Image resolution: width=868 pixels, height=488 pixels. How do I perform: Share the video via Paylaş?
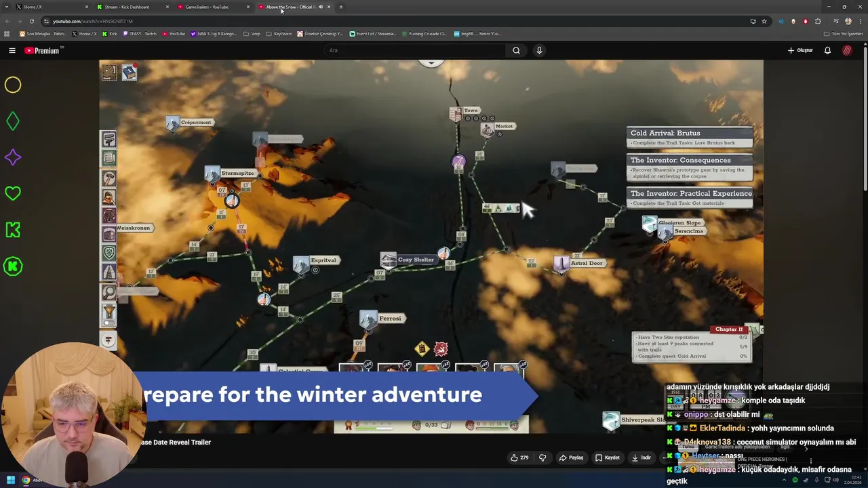coord(571,457)
